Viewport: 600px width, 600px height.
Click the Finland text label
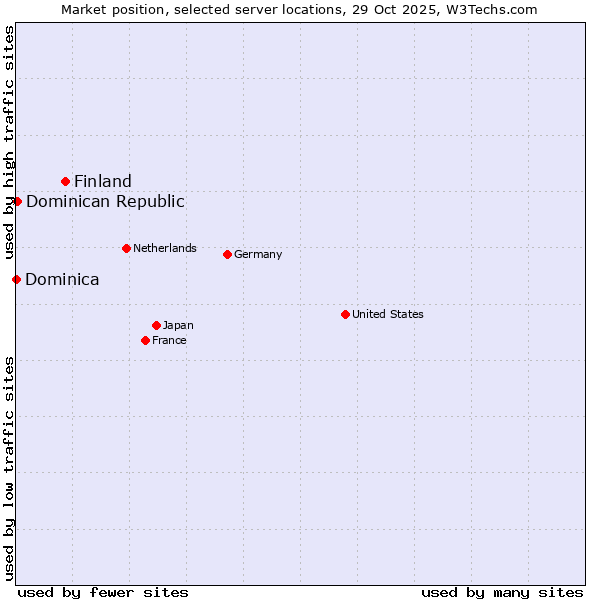(103, 181)
